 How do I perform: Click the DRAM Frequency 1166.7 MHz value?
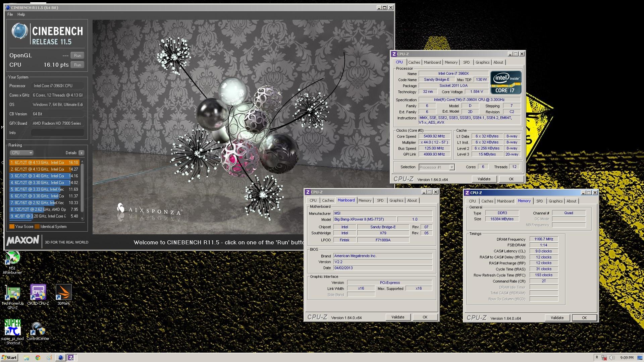click(x=544, y=239)
